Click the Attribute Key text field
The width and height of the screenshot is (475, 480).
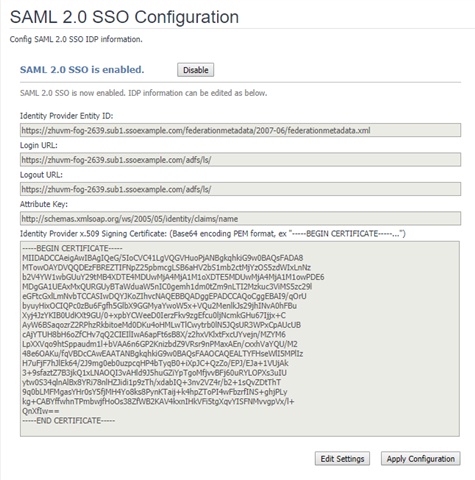click(240, 218)
